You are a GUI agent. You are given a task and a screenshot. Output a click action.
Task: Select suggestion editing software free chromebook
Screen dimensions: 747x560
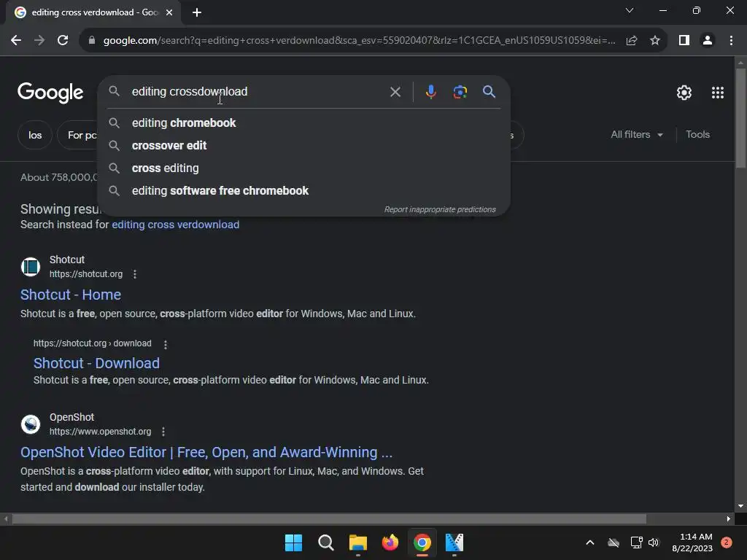303,190
